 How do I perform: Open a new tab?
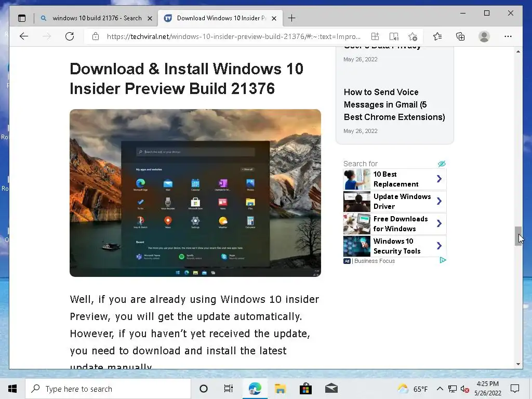click(291, 18)
